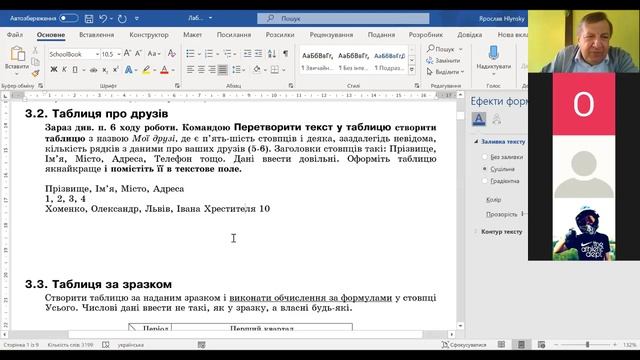Click the Надиктувати microphone button

click(x=493, y=58)
